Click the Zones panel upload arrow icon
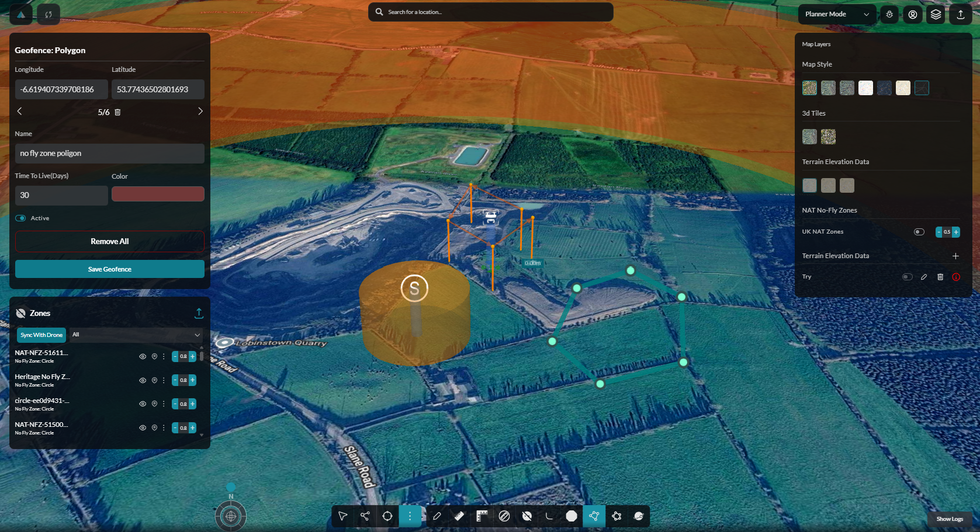This screenshot has width=980, height=532. (199, 314)
